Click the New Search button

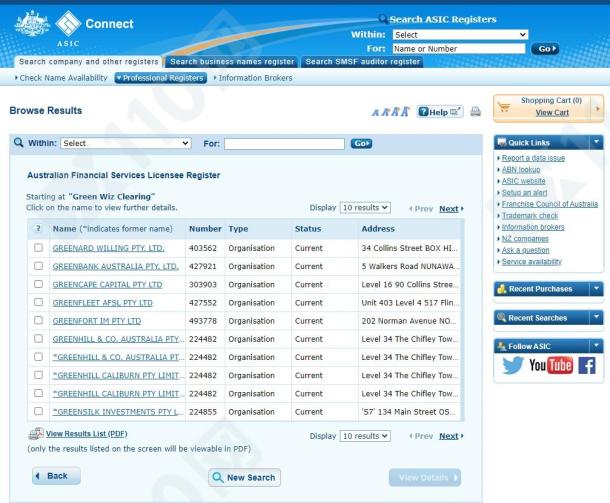coord(244,477)
